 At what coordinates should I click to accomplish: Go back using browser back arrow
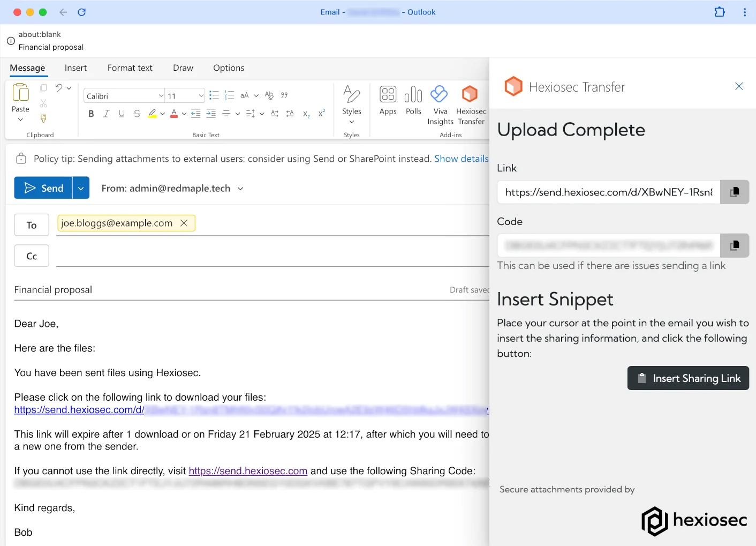point(63,12)
